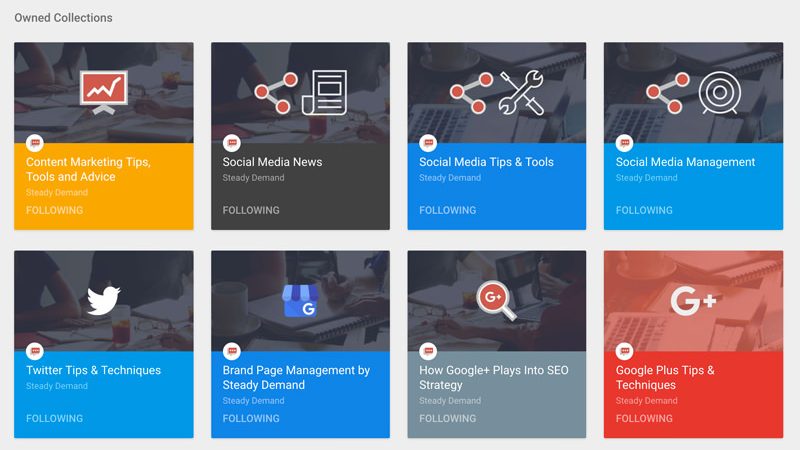800x450 pixels.
Task: Toggle FOLLOWING on Brand Page Management card
Action: pyautogui.click(x=251, y=418)
